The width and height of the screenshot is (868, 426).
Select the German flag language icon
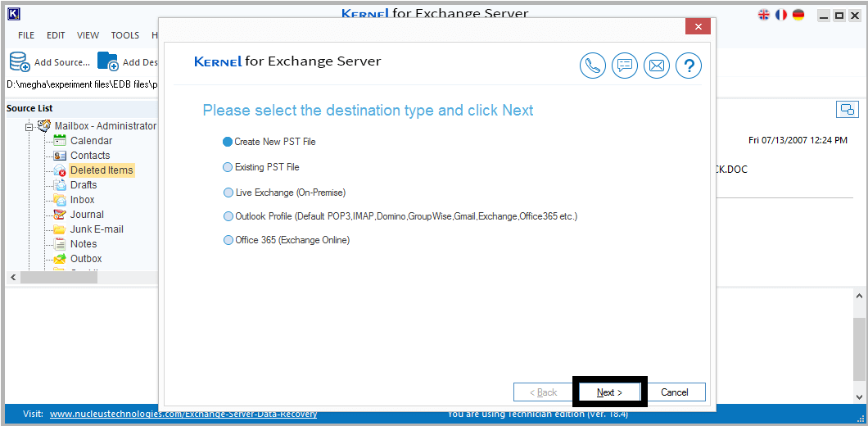798,15
